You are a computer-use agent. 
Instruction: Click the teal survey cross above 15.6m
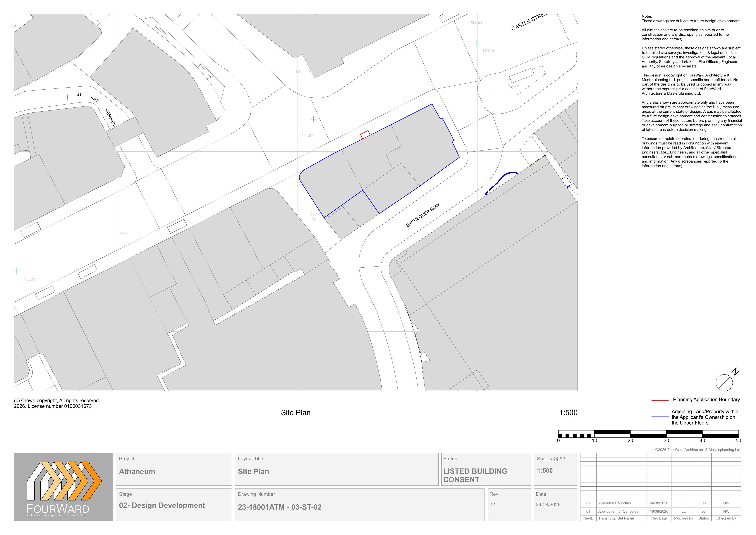pyautogui.click(x=17, y=271)
